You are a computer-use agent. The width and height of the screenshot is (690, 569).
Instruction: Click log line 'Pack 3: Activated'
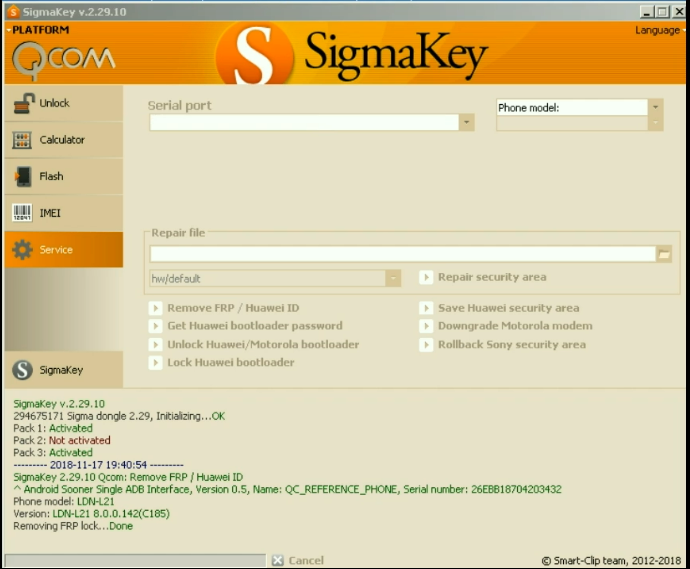53,452
